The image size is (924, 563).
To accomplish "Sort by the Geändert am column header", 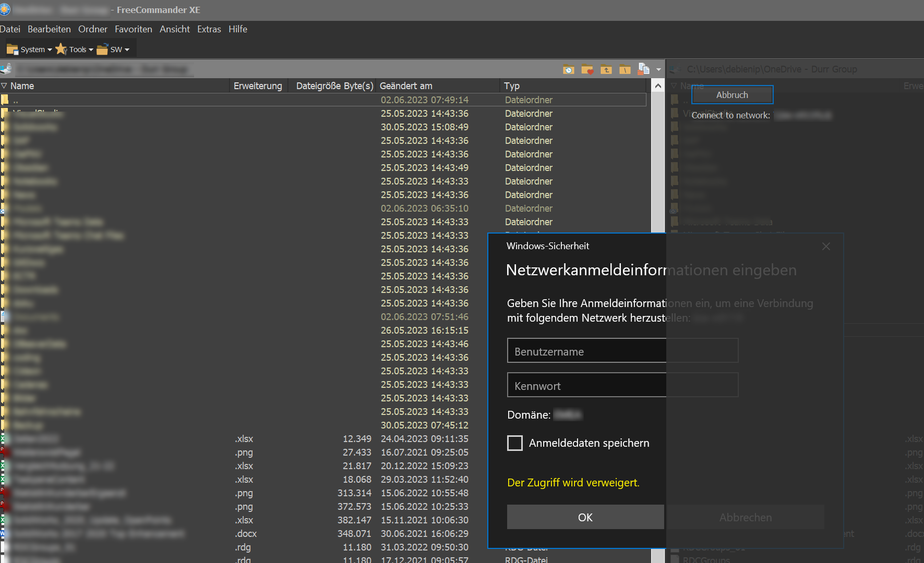I will click(x=406, y=86).
